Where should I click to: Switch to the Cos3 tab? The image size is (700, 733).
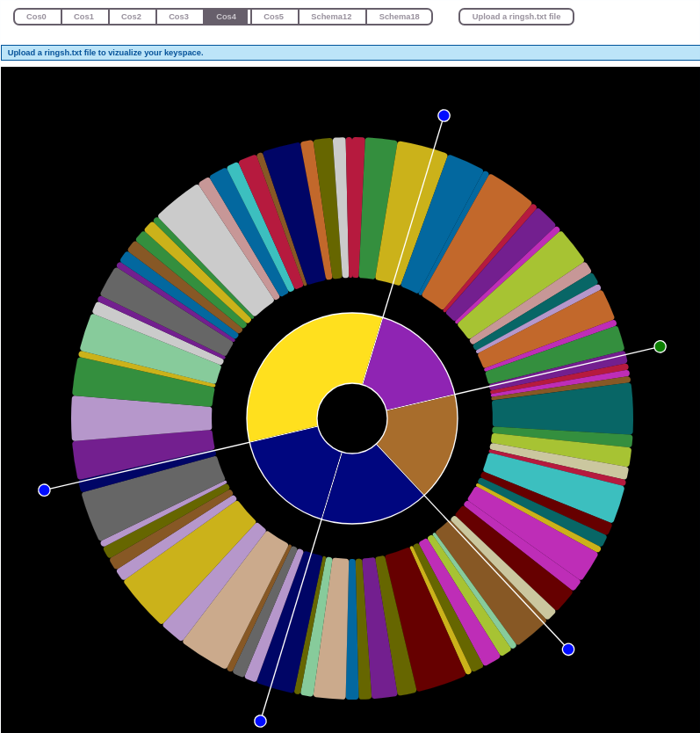pyautogui.click(x=179, y=17)
